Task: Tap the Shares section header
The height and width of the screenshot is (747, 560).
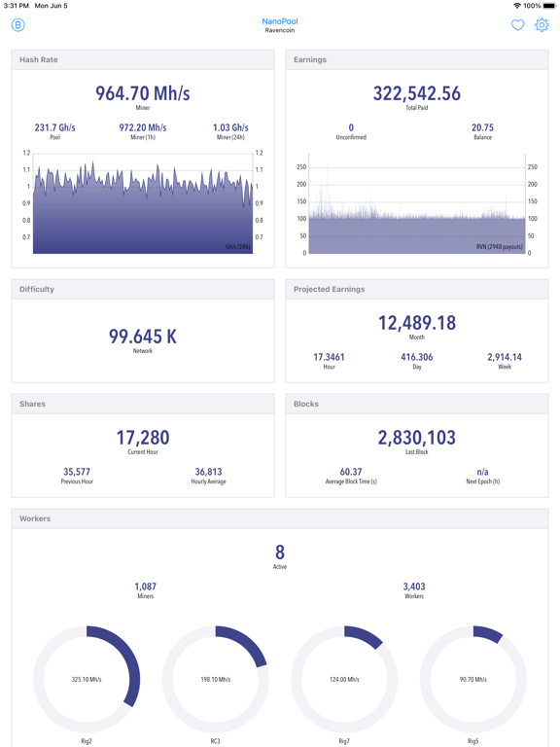Action: (x=143, y=404)
